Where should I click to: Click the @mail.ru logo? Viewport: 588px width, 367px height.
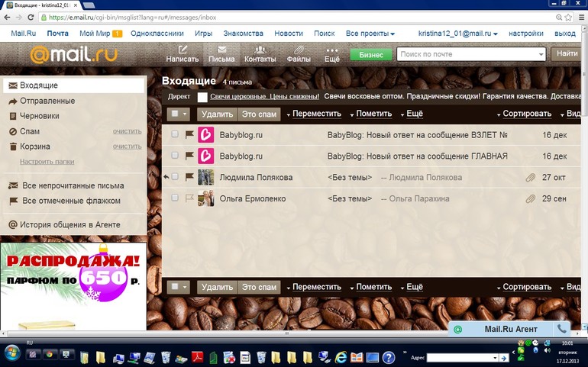73,54
